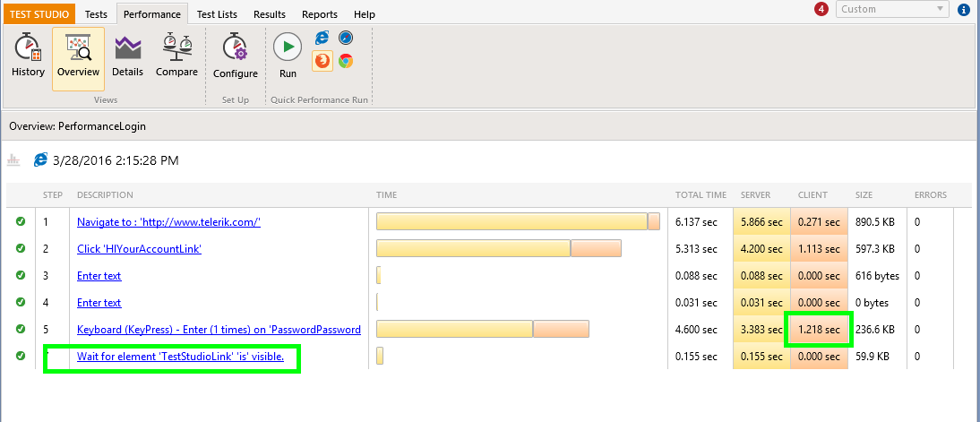Open the 'Navigate to telerik.com' step link
Screen dimensions: 980x422
pos(168,222)
